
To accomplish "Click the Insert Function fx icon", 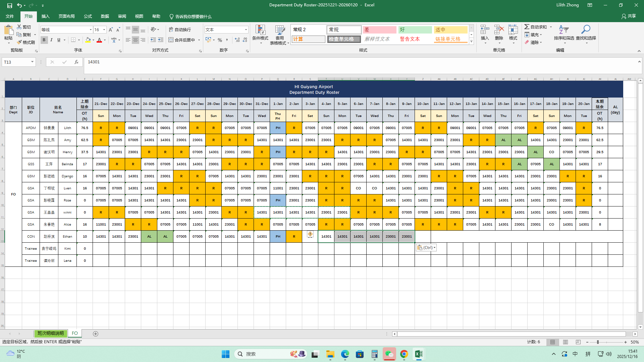I will coord(76,62).
